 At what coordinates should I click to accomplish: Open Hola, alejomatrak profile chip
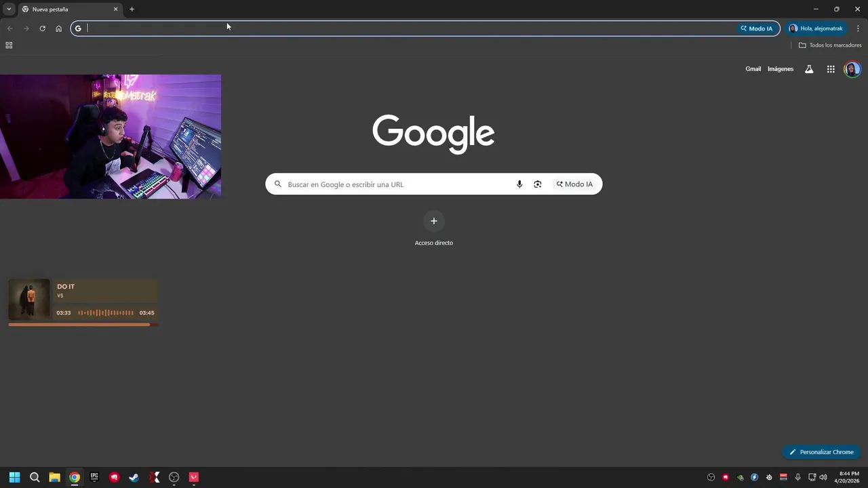pos(816,28)
